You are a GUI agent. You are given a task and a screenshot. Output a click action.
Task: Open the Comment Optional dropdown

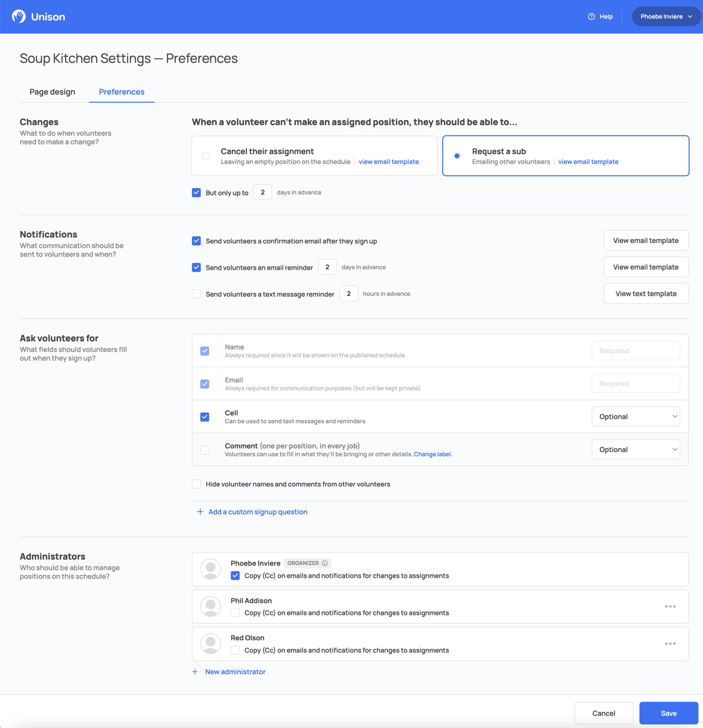pyautogui.click(x=636, y=449)
